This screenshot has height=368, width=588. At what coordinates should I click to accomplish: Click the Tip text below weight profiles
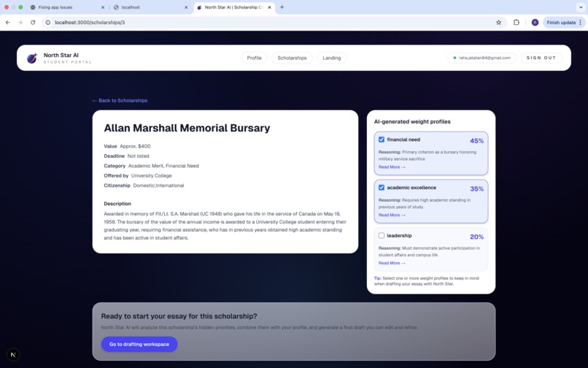click(426, 281)
